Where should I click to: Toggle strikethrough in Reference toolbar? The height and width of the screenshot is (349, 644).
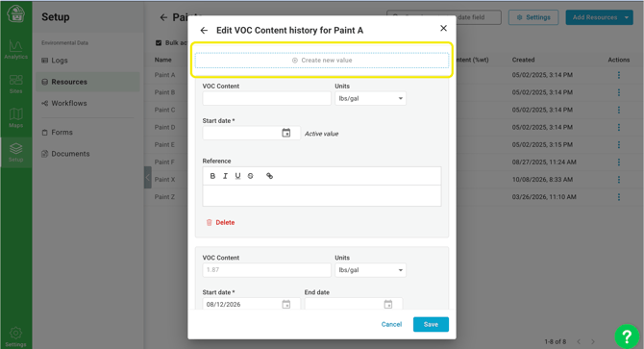click(250, 176)
